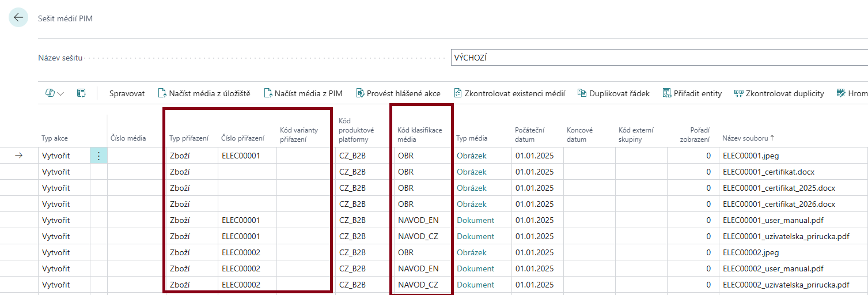
Task: Click the Typ akce column header
Action: click(55, 138)
